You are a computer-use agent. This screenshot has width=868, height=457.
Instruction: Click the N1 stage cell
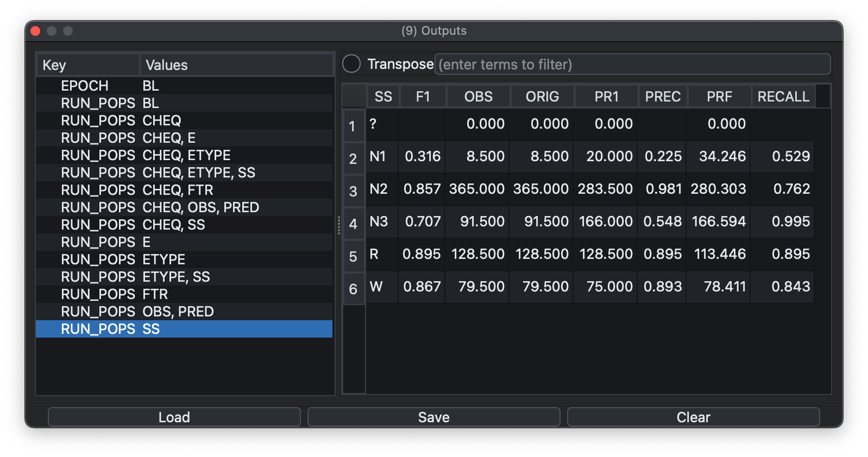click(x=382, y=157)
